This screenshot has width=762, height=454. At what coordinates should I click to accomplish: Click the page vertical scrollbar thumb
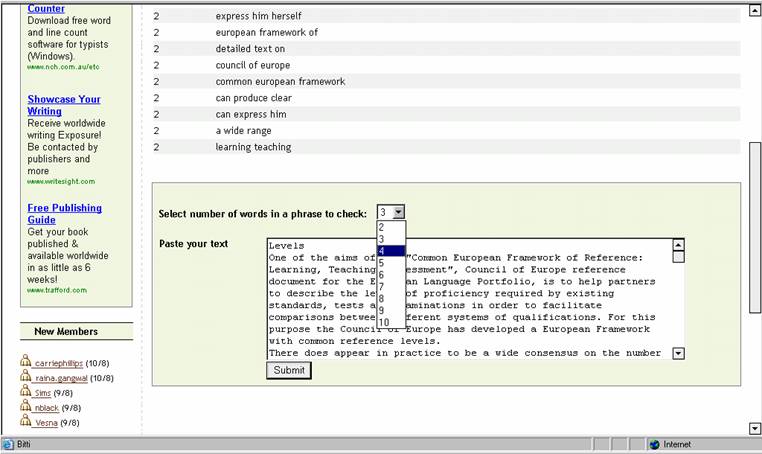[x=755, y=227]
